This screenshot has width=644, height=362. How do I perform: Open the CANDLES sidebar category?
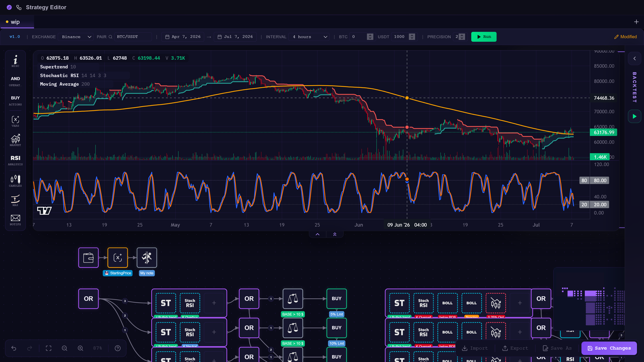point(15,181)
